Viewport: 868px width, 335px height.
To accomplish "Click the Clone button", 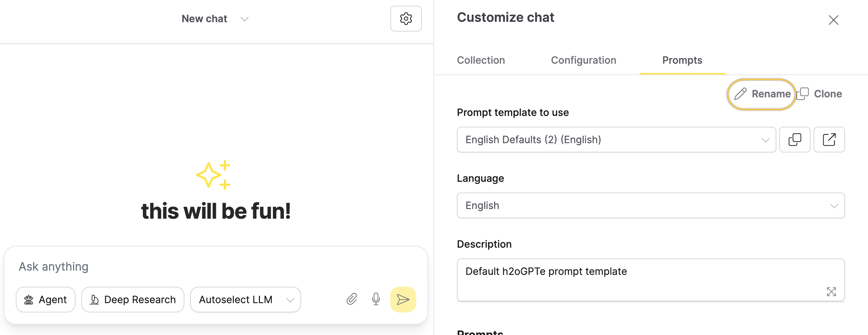I will pos(819,94).
